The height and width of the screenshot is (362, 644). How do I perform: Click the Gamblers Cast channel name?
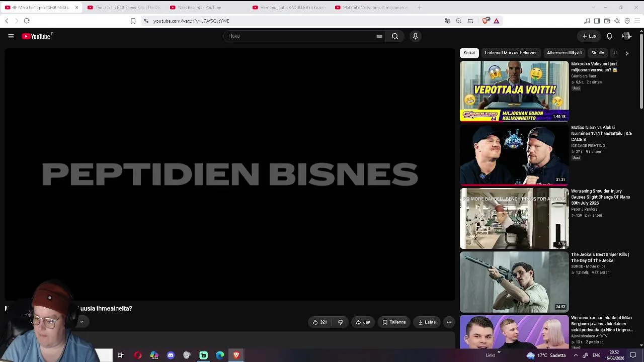[584, 76]
